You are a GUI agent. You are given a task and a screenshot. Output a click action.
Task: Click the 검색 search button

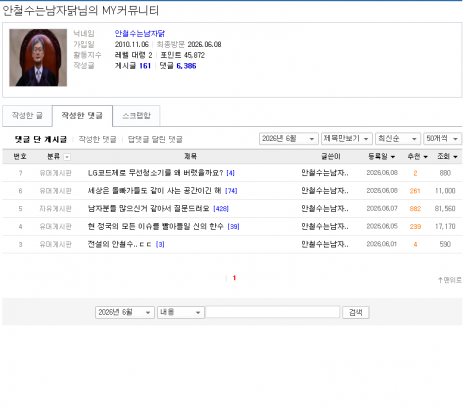(x=356, y=312)
